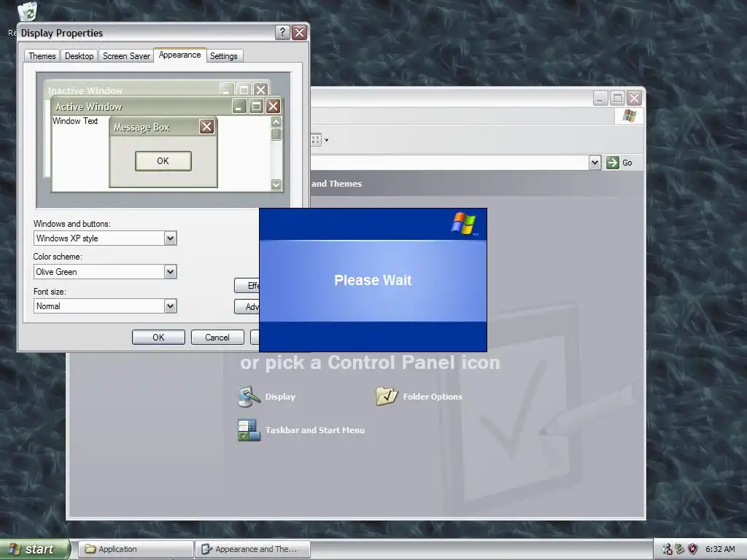Click the partially hidden Advanced button
747x560 pixels.
coord(247,307)
